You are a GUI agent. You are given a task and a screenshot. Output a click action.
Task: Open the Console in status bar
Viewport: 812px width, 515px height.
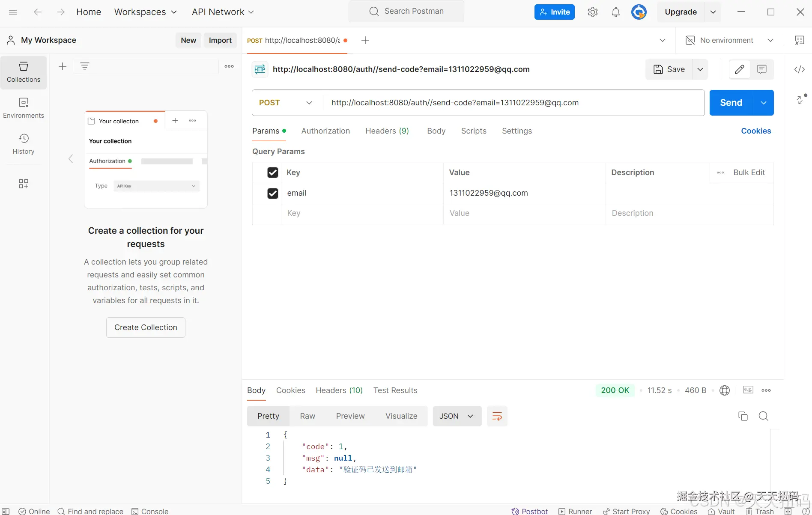(150, 511)
